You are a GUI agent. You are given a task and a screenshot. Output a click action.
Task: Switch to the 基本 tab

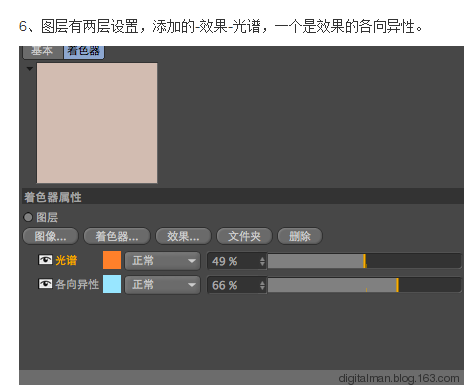43,52
